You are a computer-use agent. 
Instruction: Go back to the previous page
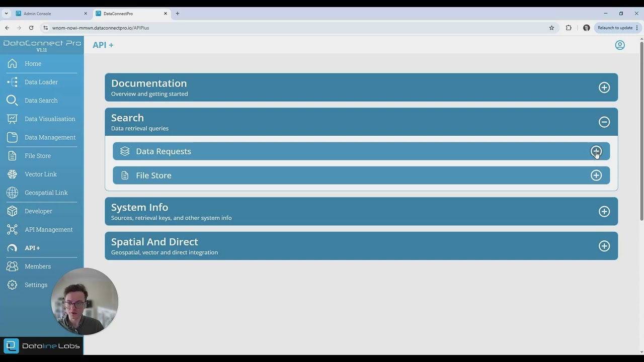[7, 28]
